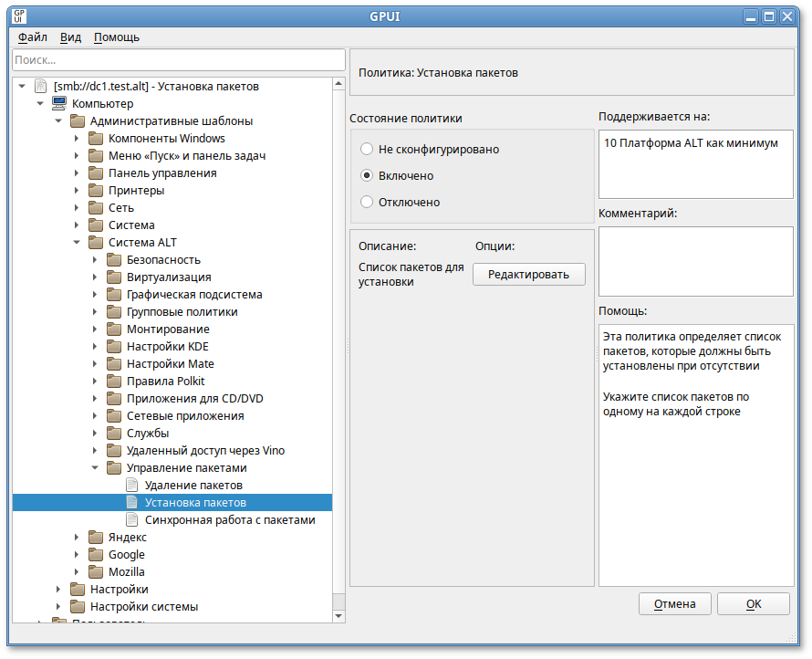Select the Не сконфигурировано radio button

[x=367, y=149]
